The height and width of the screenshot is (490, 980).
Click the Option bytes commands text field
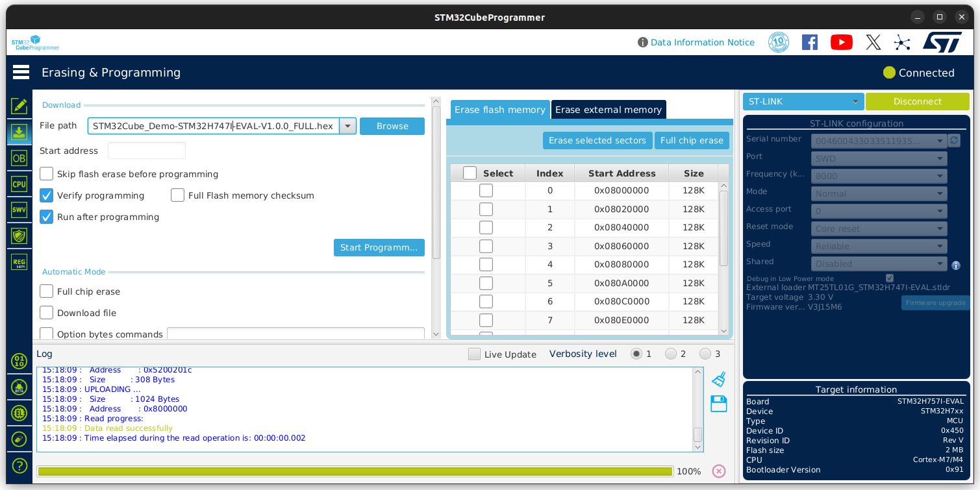click(295, 334)
